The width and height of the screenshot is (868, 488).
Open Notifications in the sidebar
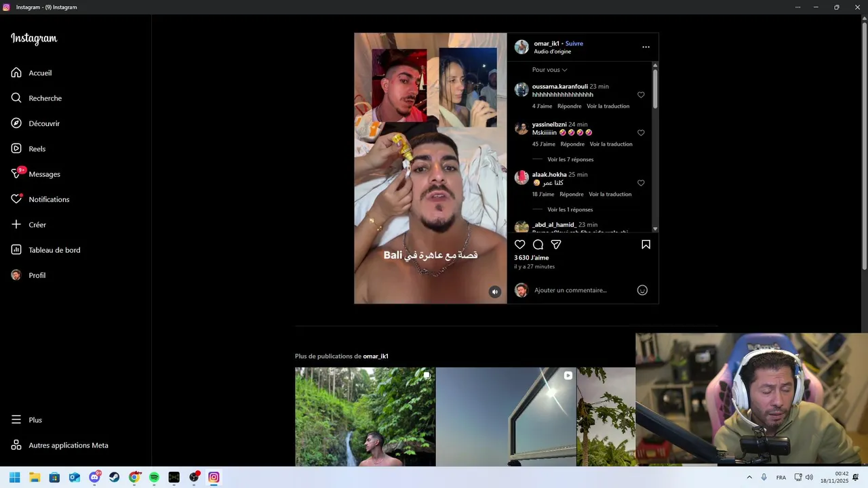tap(49, 199)
